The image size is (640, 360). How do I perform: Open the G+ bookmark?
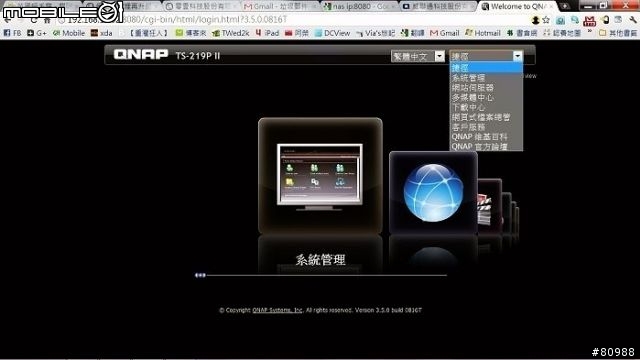pos(37,33)
